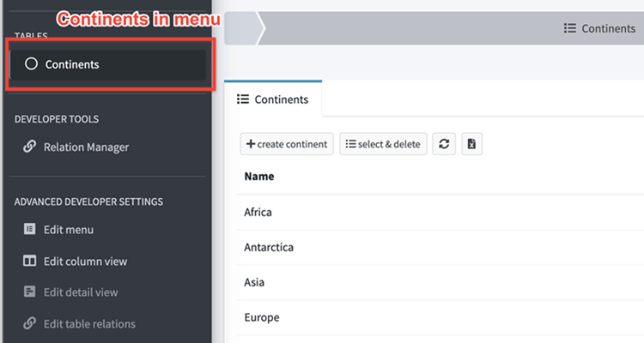Click the chain-link icon beside Relation Manager
644x343 pixels.
point(29,147)
